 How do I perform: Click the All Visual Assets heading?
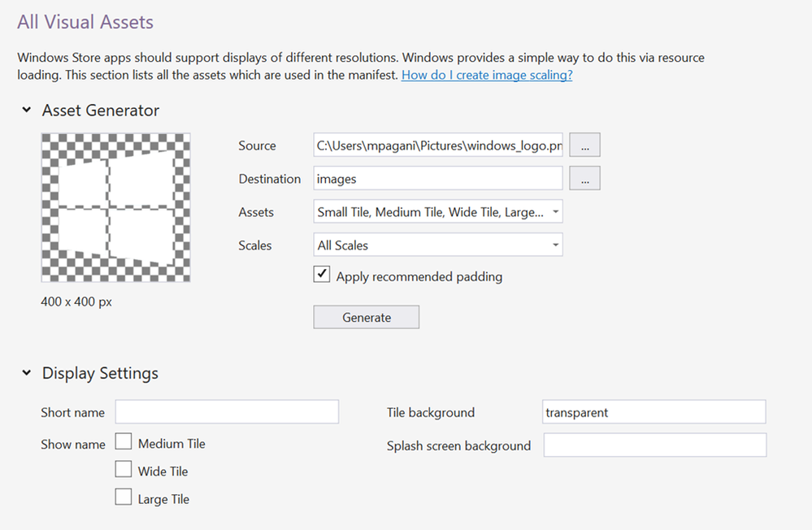[85, 22]
